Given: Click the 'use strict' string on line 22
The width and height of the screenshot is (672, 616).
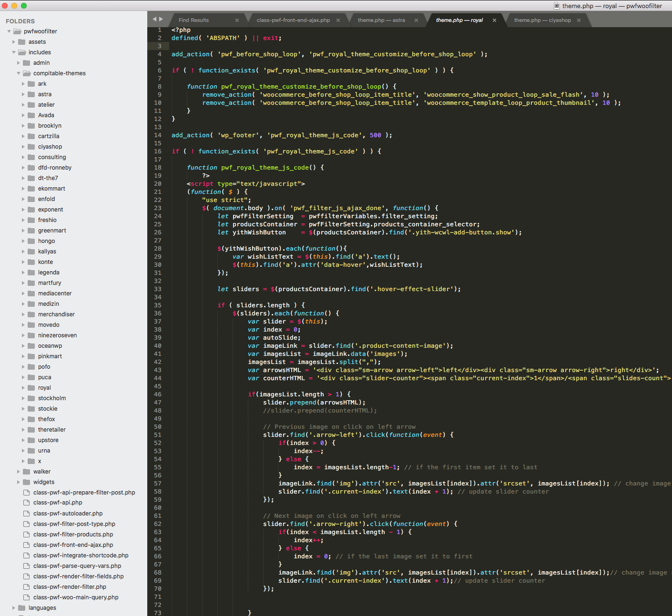Looking at the screenshot, I should point(225,200).
